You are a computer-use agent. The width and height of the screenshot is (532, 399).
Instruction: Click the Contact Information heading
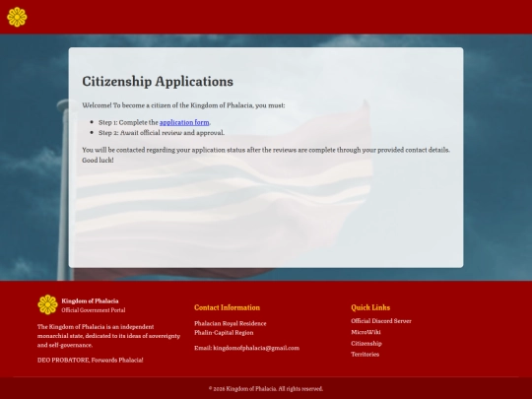(227, 307)
